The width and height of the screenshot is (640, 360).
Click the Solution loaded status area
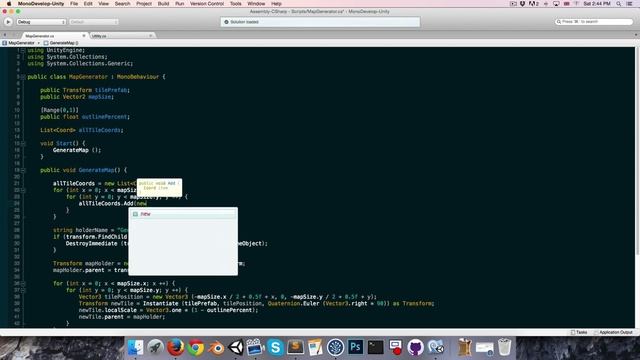click(320, 22)
